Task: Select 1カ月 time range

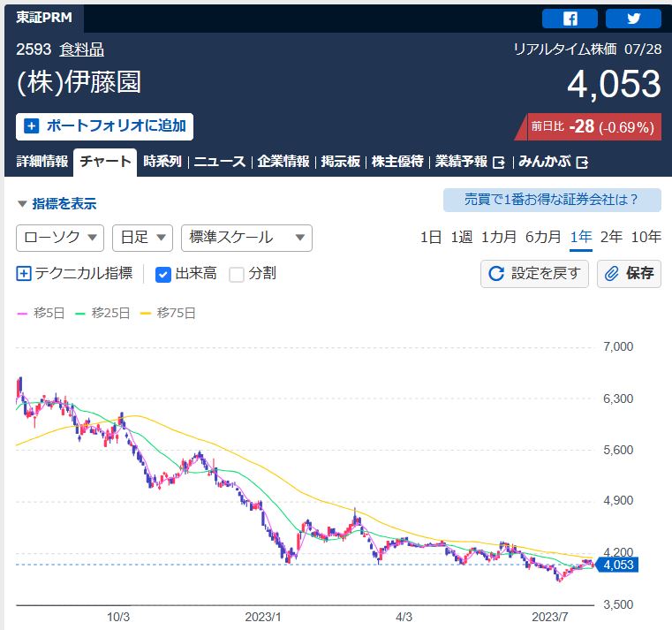Action: pyautogui.click(x=499, y=237)
